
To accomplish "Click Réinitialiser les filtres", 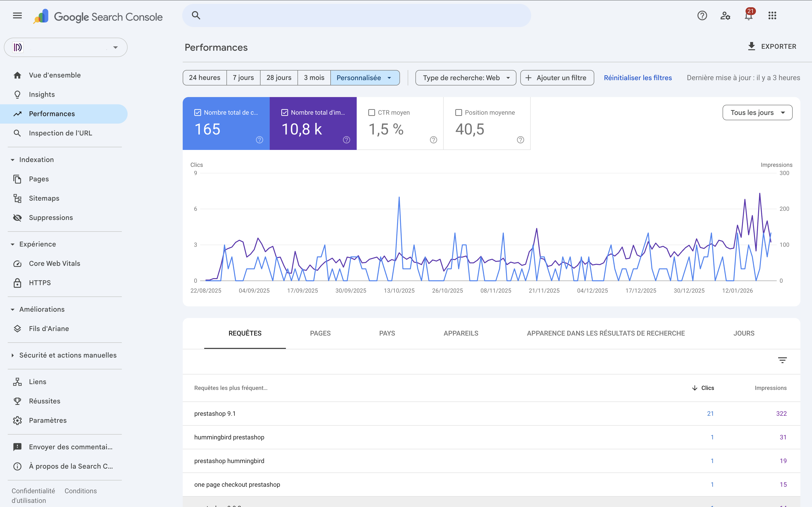I will pos(638,77).
